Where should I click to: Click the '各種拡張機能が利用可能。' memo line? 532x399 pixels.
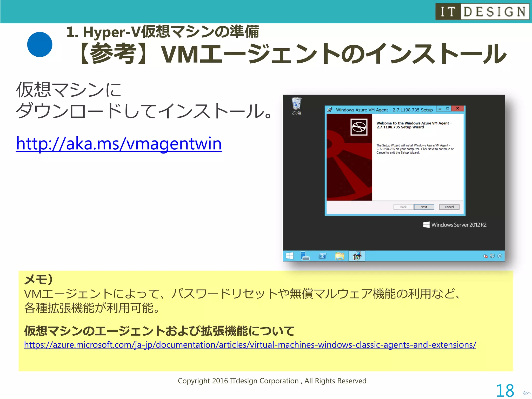(92, 308)
